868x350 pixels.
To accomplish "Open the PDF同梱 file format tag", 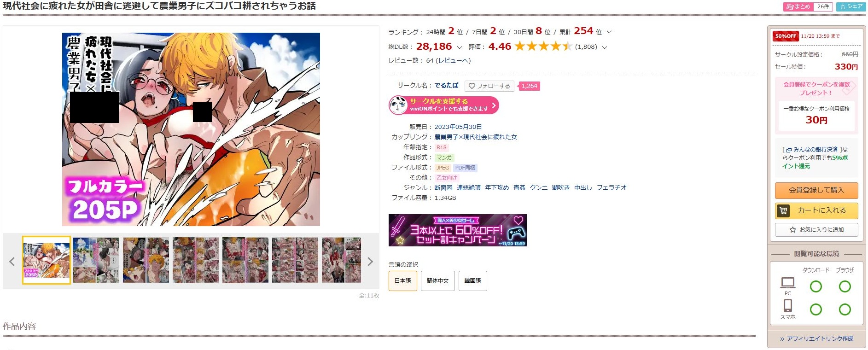I will tap(465, 168).
